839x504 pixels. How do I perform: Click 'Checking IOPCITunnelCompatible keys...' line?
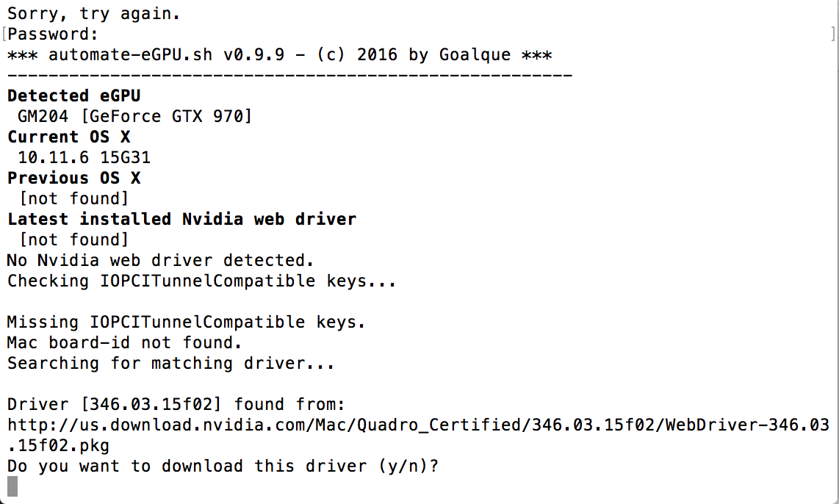pos(202,281)
